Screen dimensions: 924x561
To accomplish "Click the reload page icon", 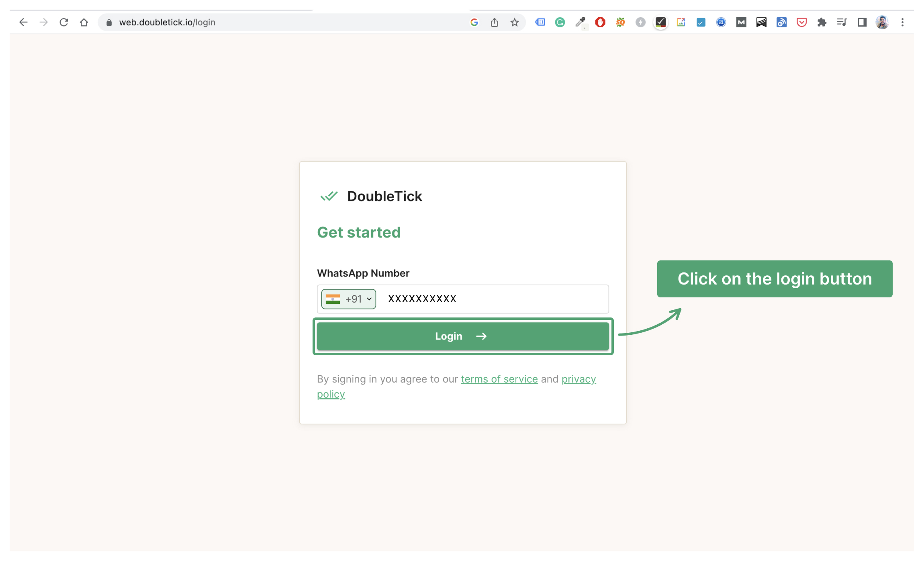I will click(63, 22).
